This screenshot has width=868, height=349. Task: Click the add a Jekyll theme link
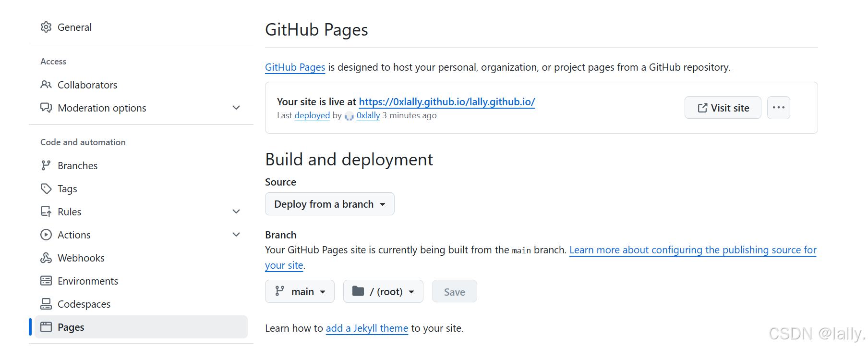367,328
